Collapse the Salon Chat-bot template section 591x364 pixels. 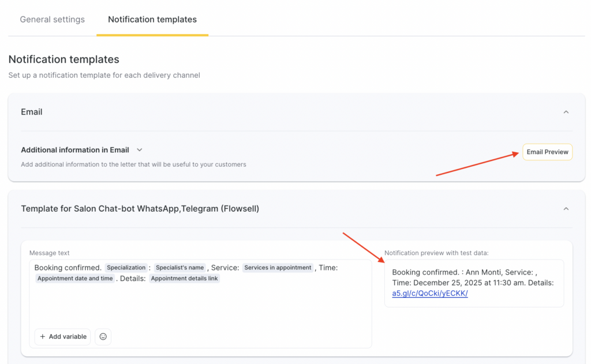point(566,209)
